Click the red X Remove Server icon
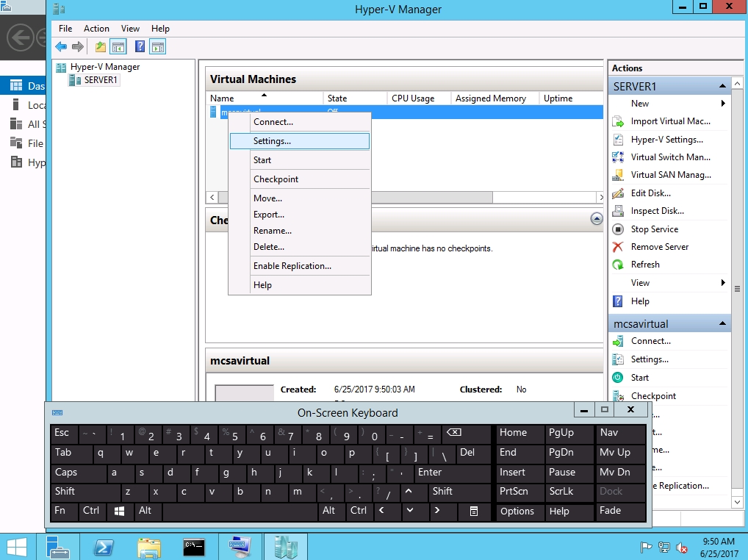This screenshot has width=748, height=560. point(618,247)
